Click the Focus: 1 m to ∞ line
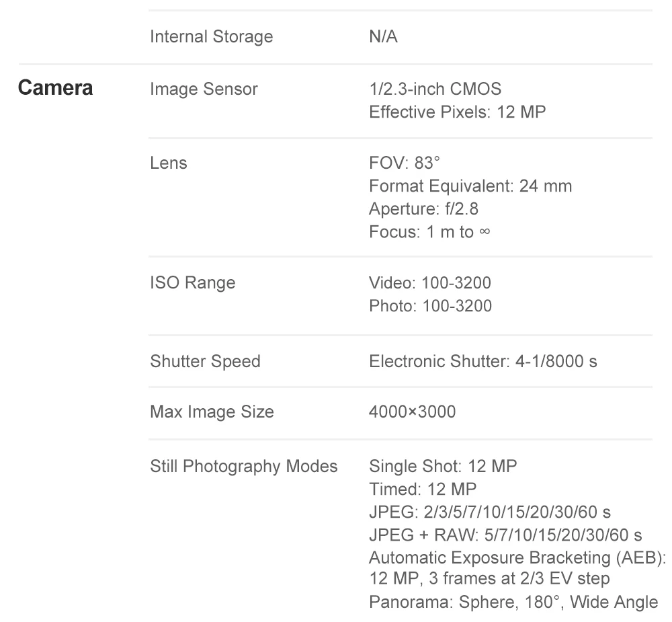The width and height of the screenshot is (672, 622). [x=429, y=232]
